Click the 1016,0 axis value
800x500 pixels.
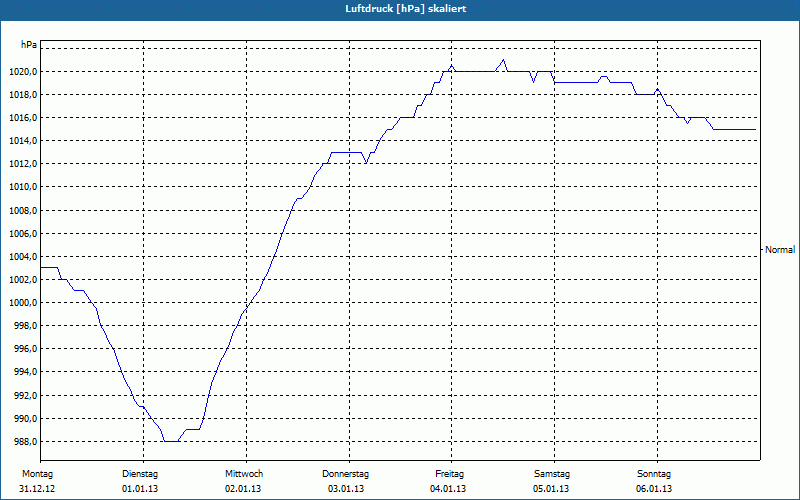(23, 118)
